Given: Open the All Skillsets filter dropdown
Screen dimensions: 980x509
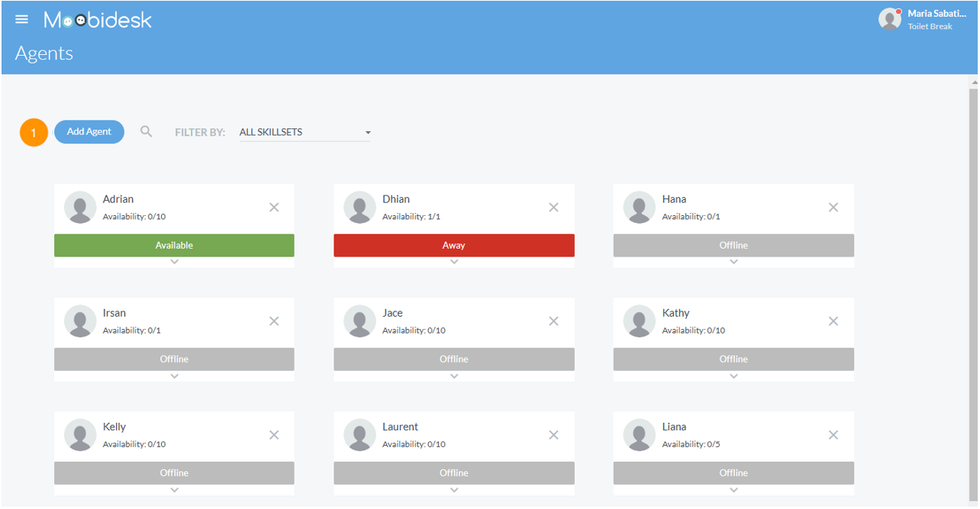Looking at the screenshot, I should [x=305, y=132].
